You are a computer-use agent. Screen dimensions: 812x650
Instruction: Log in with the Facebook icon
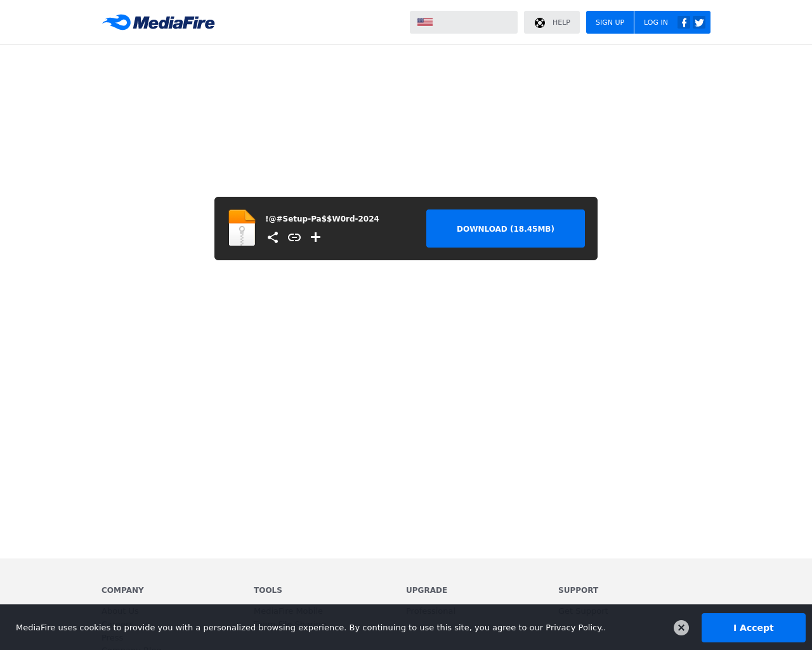click(x=684, y=22)
